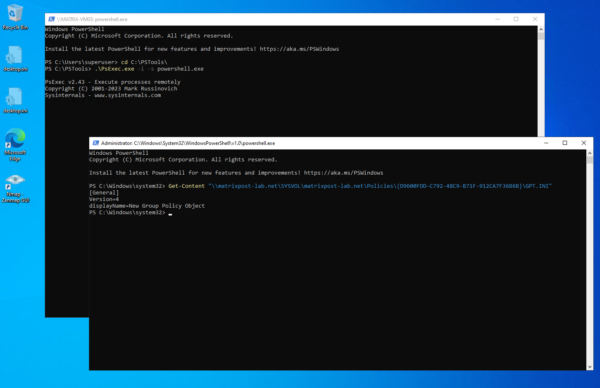
Task: Click the 'Get-Content' command word
Action: [x=186, y=186]
